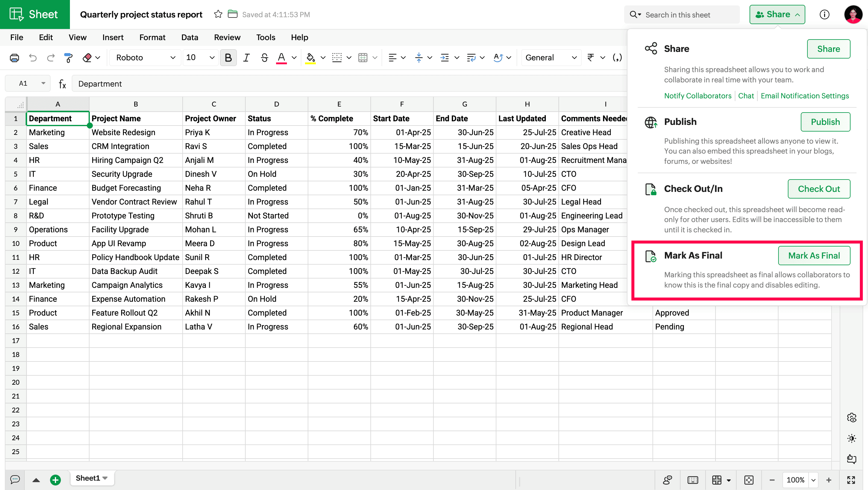The width and height of the screenshot is (868, 490).
Task: Enter full screen mode icon
Action: 851,479
